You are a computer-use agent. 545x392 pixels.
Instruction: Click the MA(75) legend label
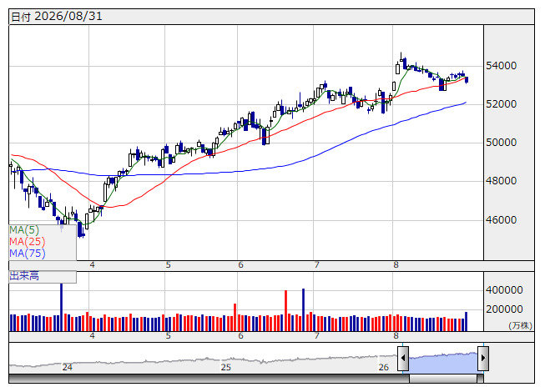coord(28,254)
